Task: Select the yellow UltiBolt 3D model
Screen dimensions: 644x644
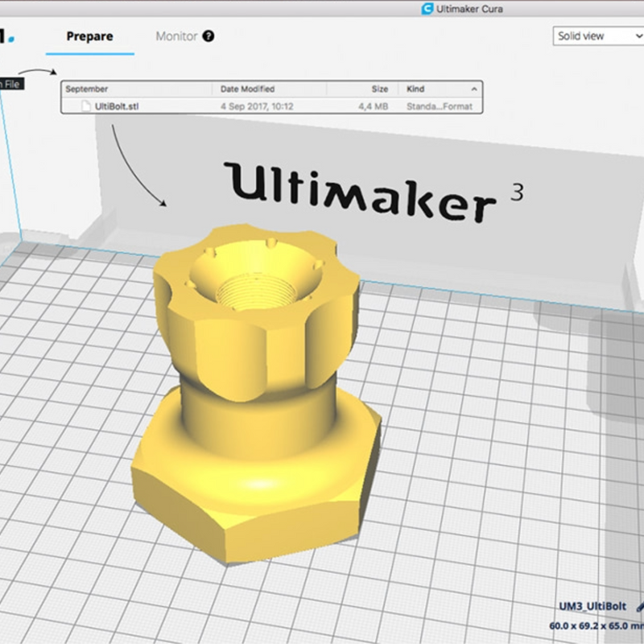Action: click(257, 394)
